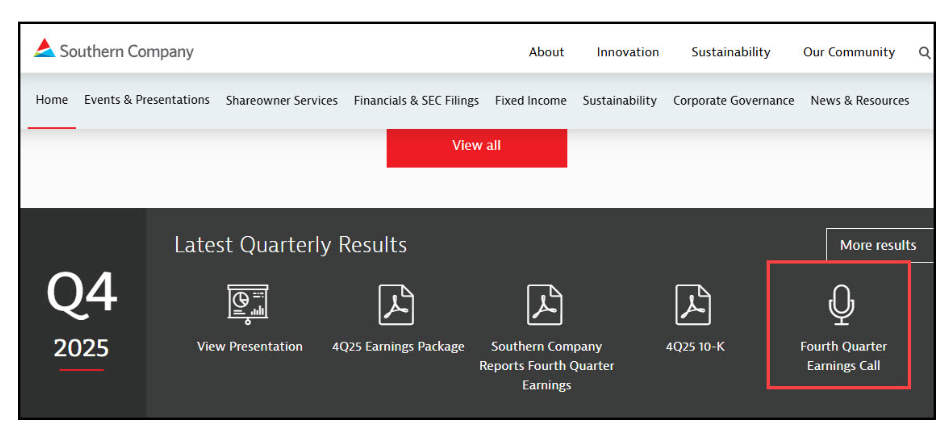Click the More results button
This screenshot has height=433, width=952.
pyautogui.click(x=878, y=245)
